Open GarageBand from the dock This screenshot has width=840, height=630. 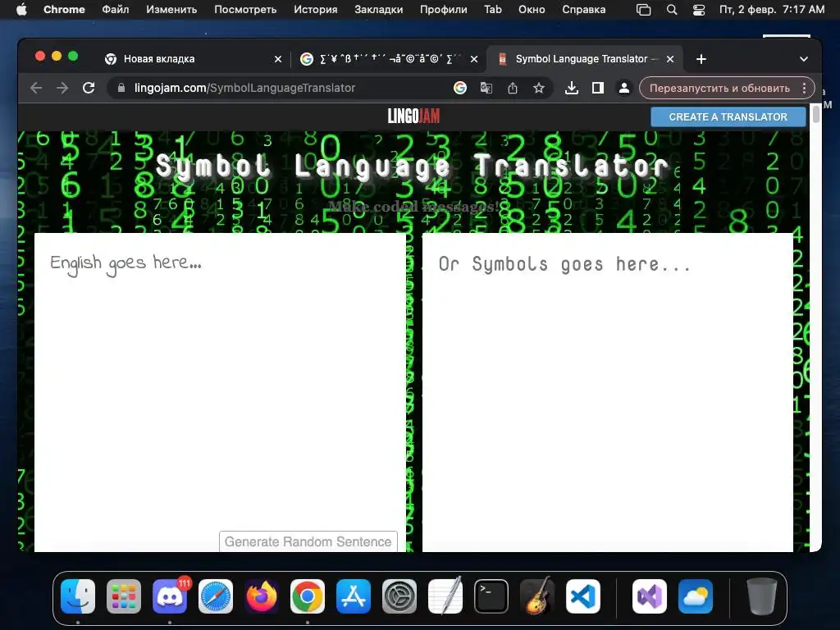coord(537,596)
